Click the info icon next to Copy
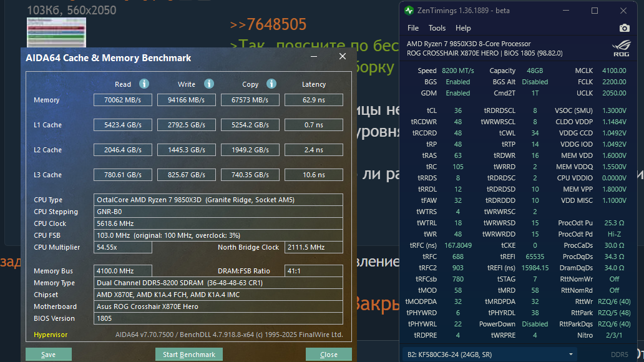The image size is (644, 362). pos(271,84)
